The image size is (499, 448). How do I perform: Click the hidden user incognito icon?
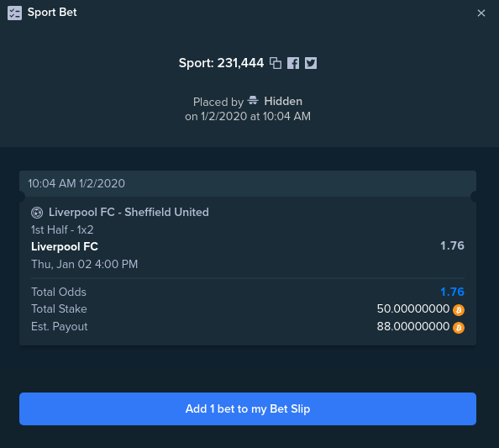253,100
